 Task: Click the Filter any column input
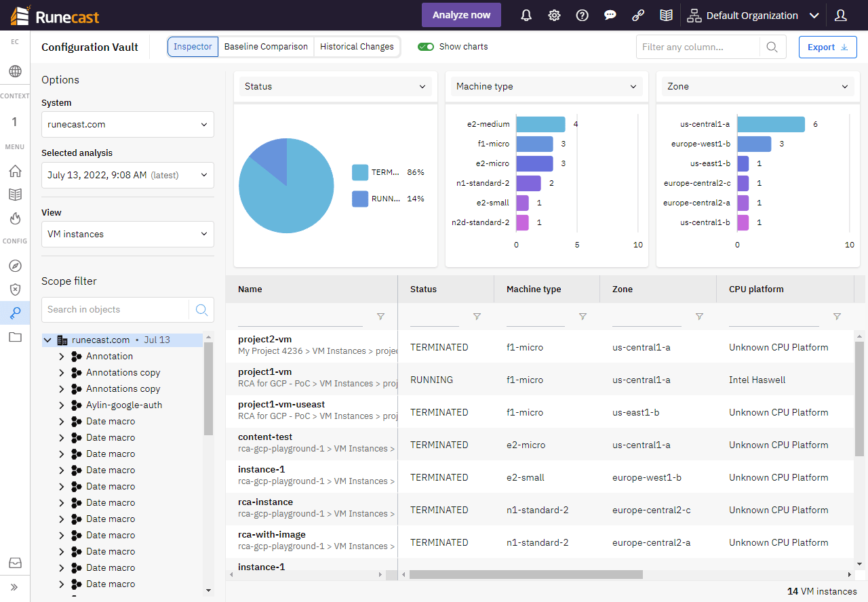(698, 47)
